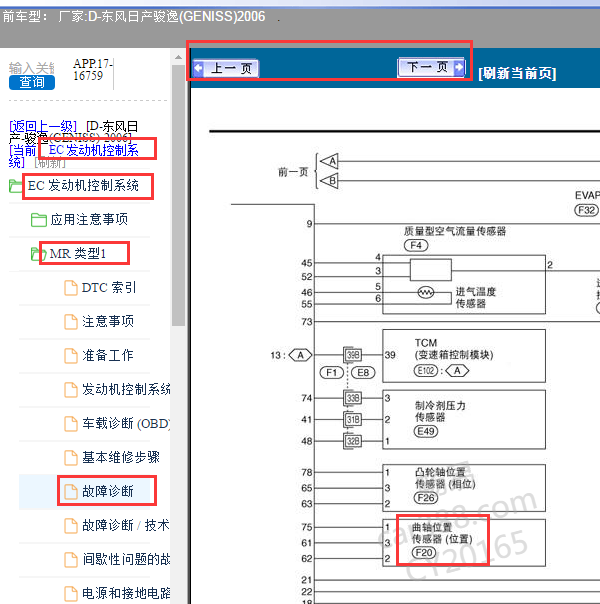Click the 32B connector terminal symbol
The height and width of the screenshot is (604, 600).
coord(352,441)
